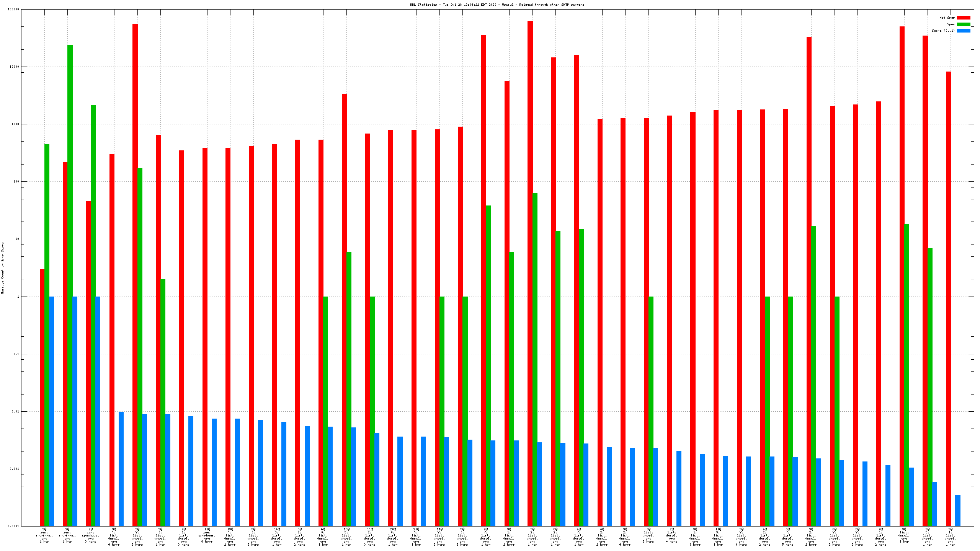Click the '0.01' y-axis tick label
Image resolution: width=980 pixels, height=551 pixels.
point(16,411)
